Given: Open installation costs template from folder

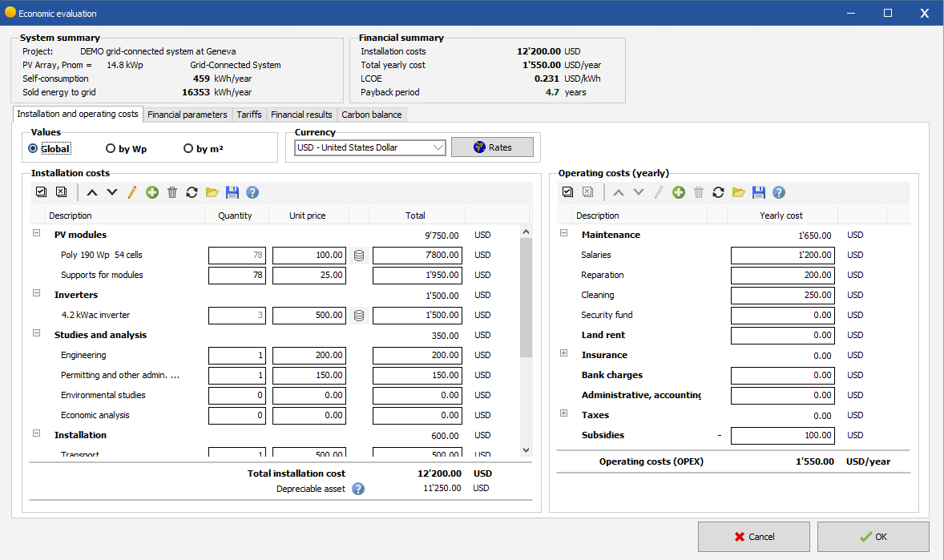Looking at the screenshot, I should (x=212, y=193).
